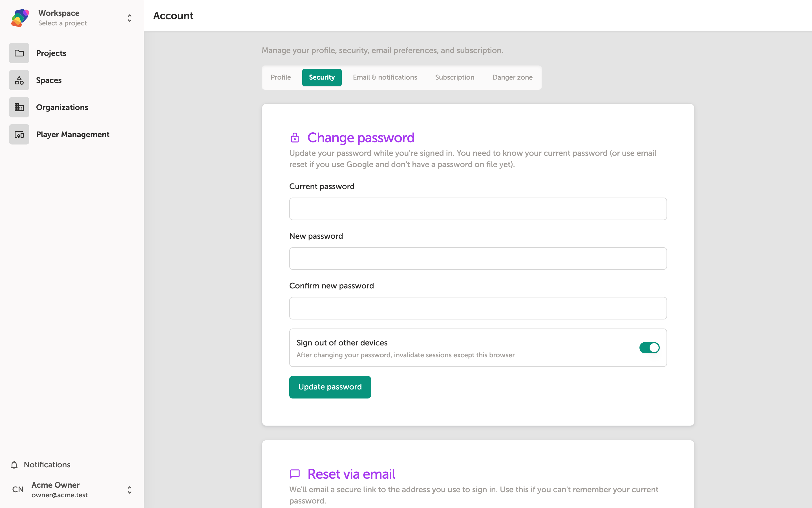This screenshot has width=812, height=508.
Task: Open the Organizations building icon
Action: coord(19,107)
